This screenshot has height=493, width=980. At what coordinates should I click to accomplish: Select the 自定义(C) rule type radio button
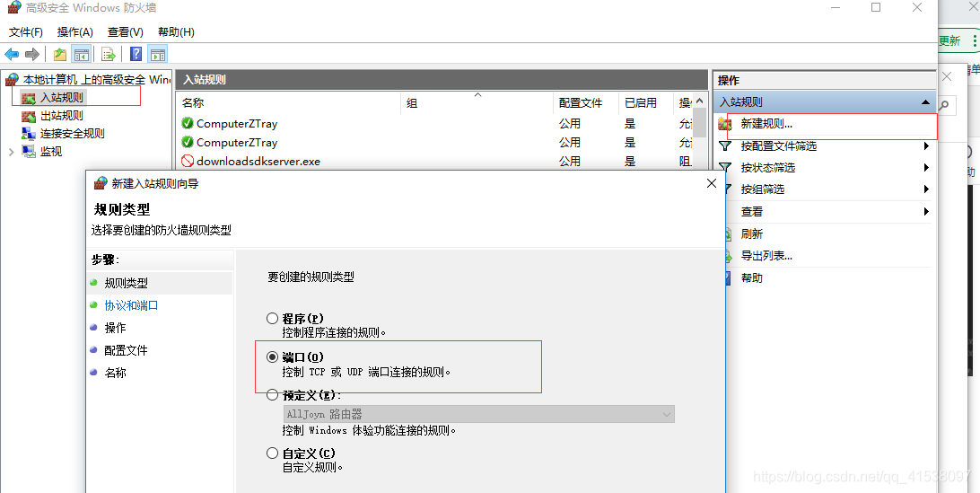pyautogui.click(x=273, y=453)
